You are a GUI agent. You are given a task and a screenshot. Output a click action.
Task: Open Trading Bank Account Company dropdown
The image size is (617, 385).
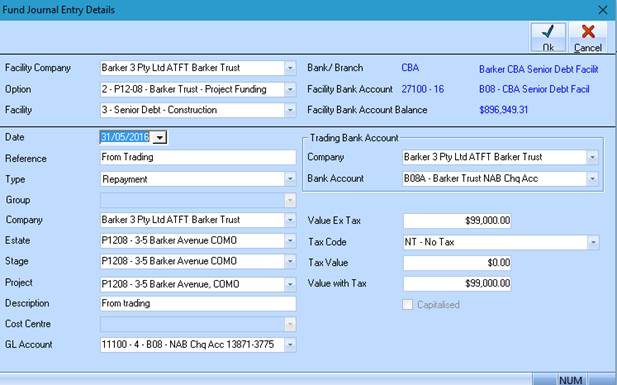(x=592, y=157)
